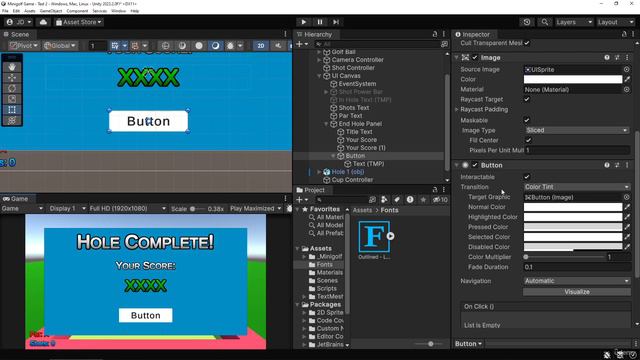Advance one frame with the Step button
The width and height of the screenshot is (640, 360).
[x=336, y=22]
